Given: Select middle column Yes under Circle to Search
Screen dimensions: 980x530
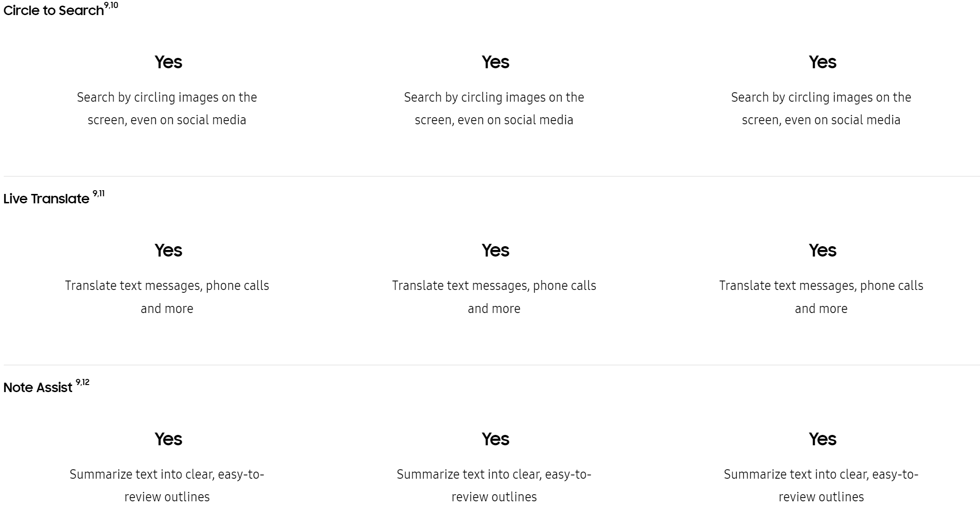Looking at the screenshot, I should point(495,62).
